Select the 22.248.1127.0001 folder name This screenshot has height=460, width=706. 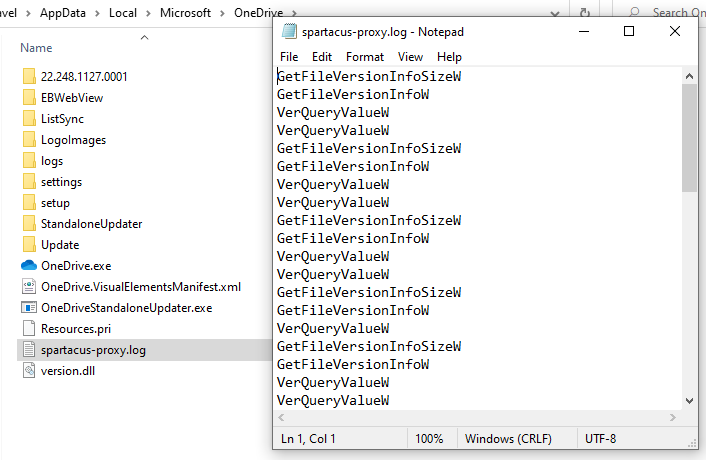pyautogui.click(x=84, y=77)
